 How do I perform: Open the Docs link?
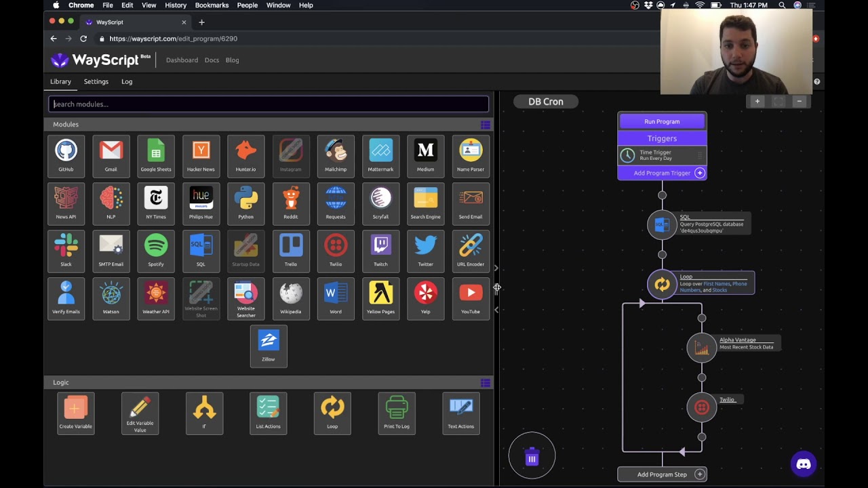tap(212, 60)
